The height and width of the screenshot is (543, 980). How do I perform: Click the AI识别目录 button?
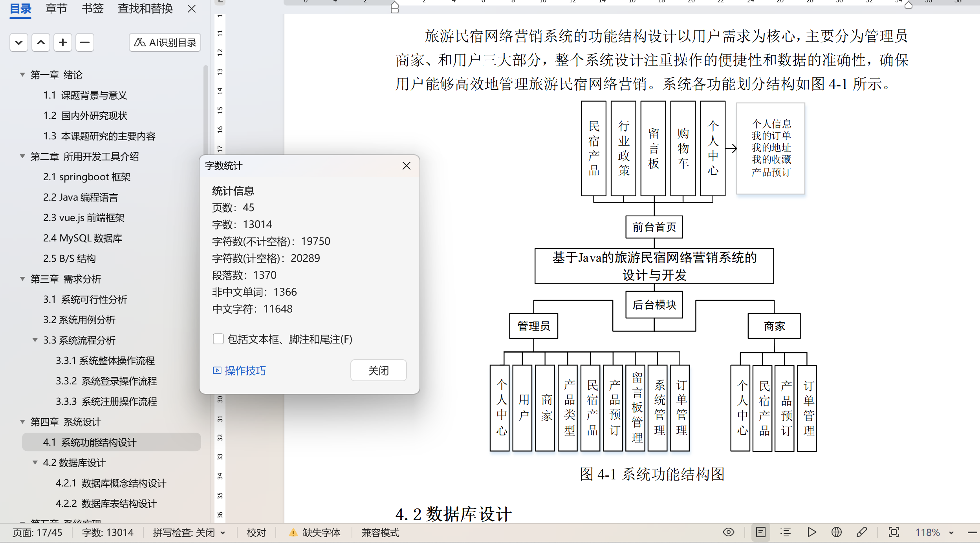[165, 42]
